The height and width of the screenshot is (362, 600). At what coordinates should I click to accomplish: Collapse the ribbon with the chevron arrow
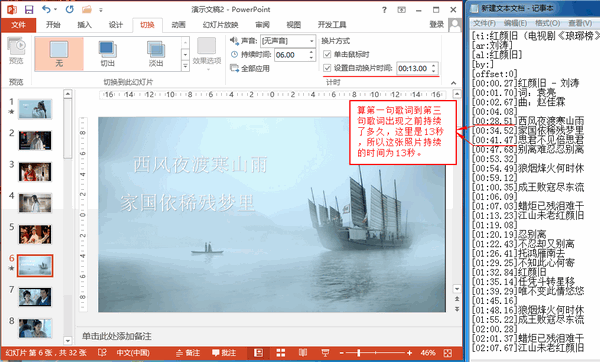[453, 83]
